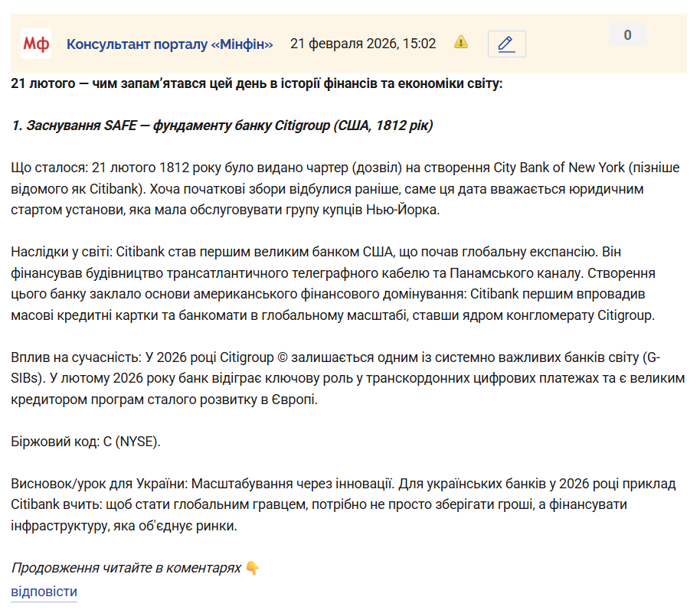Click the paragraph starting with Вплив на сучасність
The height and width of the screenshot is (610, 700).
pyautogui.click(x=348, y=378)
